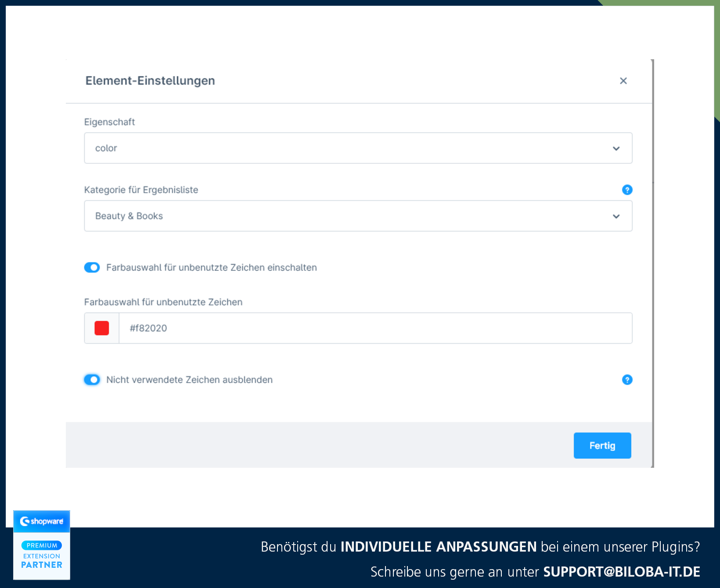Open the Eigenschaft dropdown showing color

point(358,148)
